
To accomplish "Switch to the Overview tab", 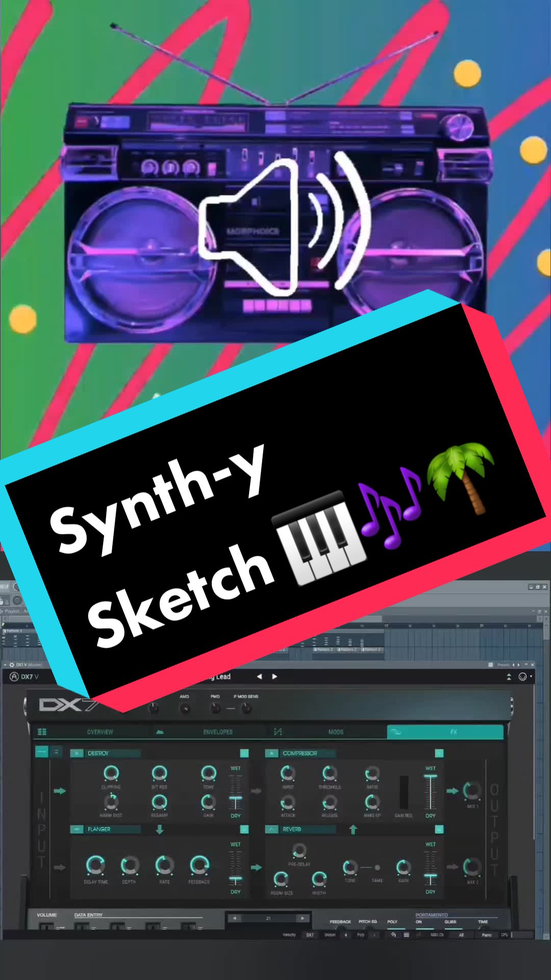I will pyautogui.click(x=93, y=732).
